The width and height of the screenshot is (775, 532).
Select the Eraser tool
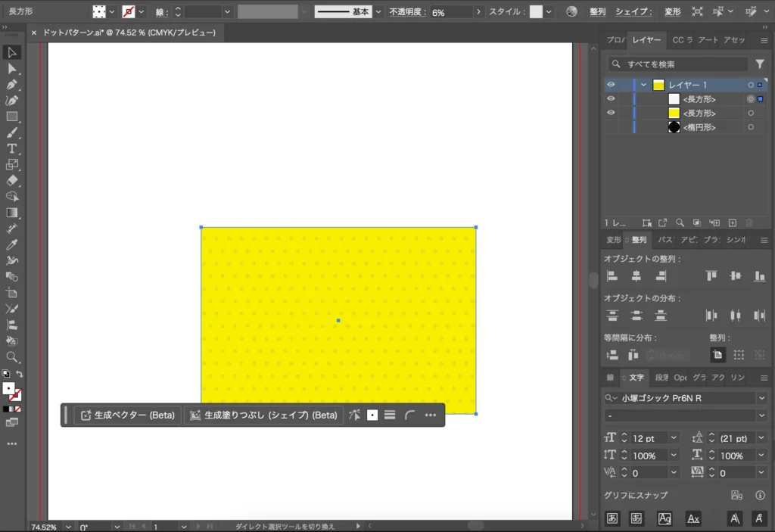pos(11,180)
